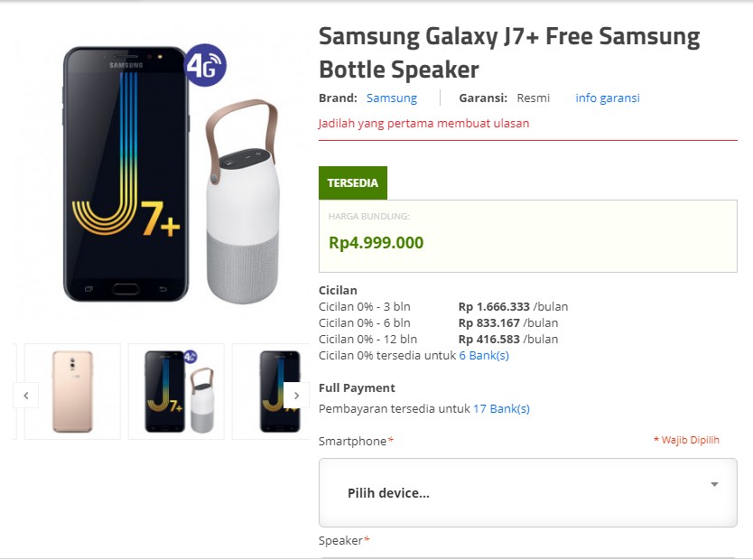Click the previous thumbnail arrow
The height and width of the screenshot is (560, 753).
[x=26, y=396]
